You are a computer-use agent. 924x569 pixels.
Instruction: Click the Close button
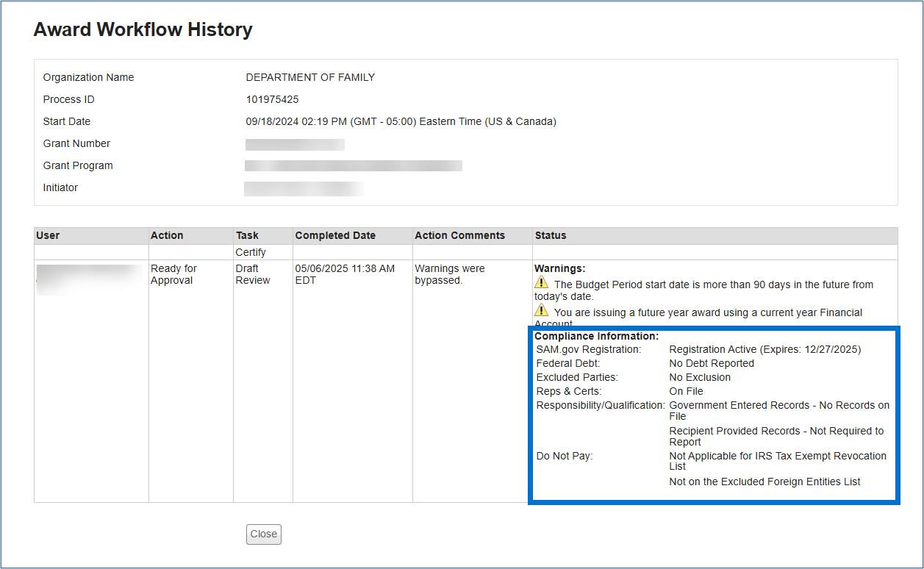(x=263, y=534)
